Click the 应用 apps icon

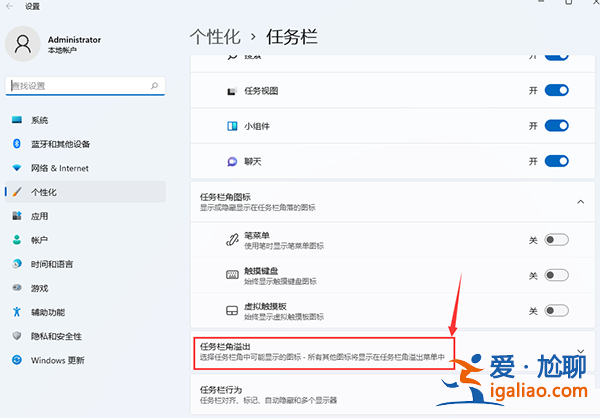point(17,216)
